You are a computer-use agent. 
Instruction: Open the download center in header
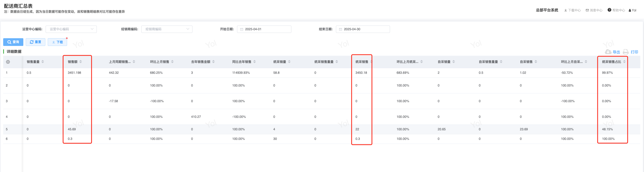tap(572, 10)
